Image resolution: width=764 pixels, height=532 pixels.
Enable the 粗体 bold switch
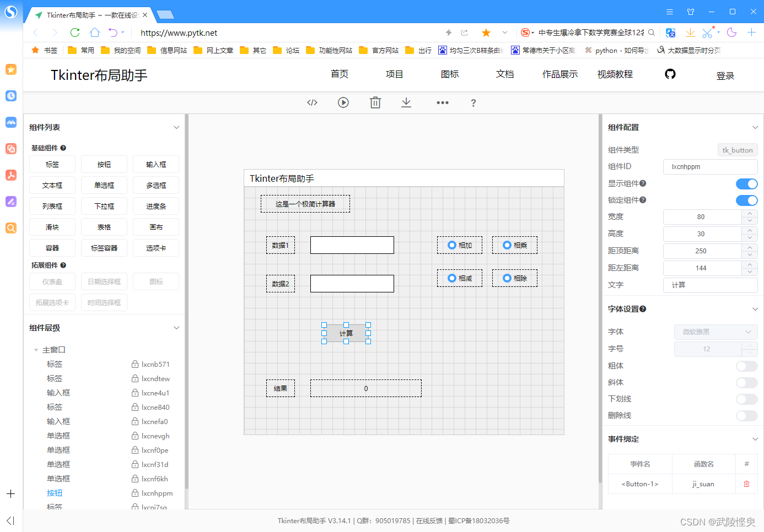747,366
